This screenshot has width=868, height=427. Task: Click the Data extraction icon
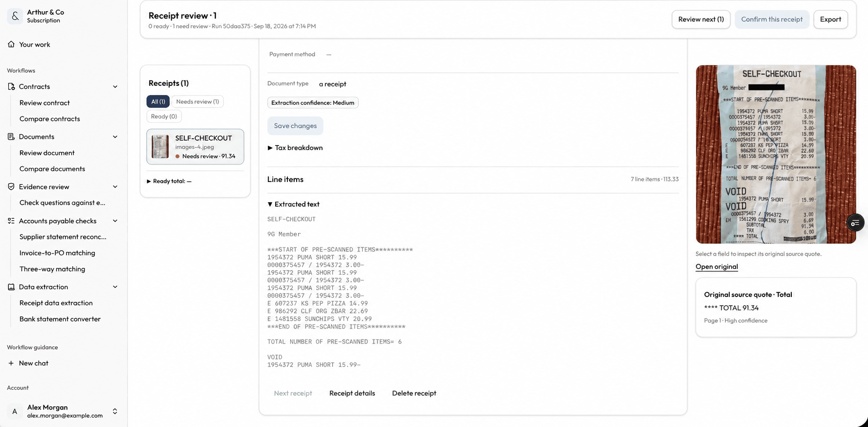point(11,287)
